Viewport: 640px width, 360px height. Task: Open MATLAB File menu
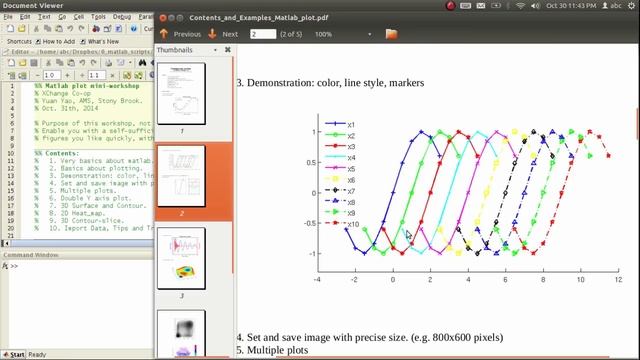click(8, 17)
